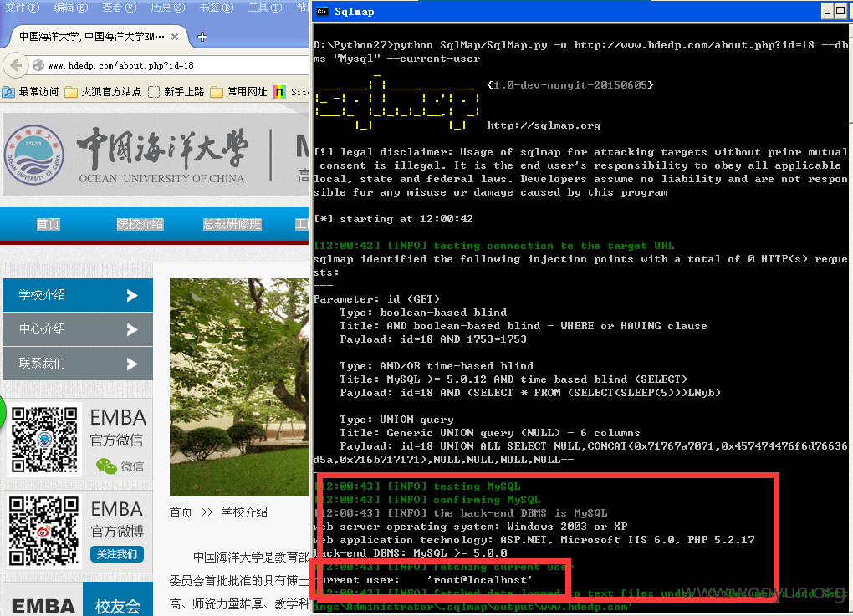Click the 校友会 alumni banner
853x616 pixels.
coord(118,599)
